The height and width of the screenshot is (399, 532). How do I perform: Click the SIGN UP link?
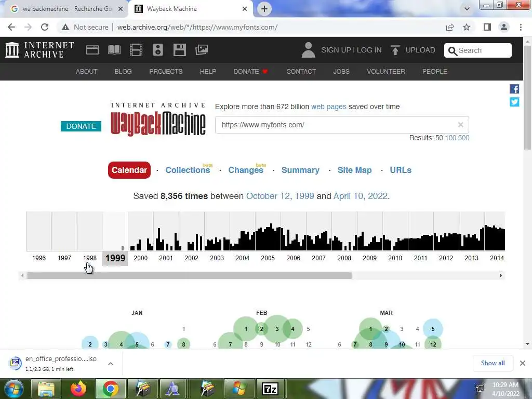click(x=336, y=50)
